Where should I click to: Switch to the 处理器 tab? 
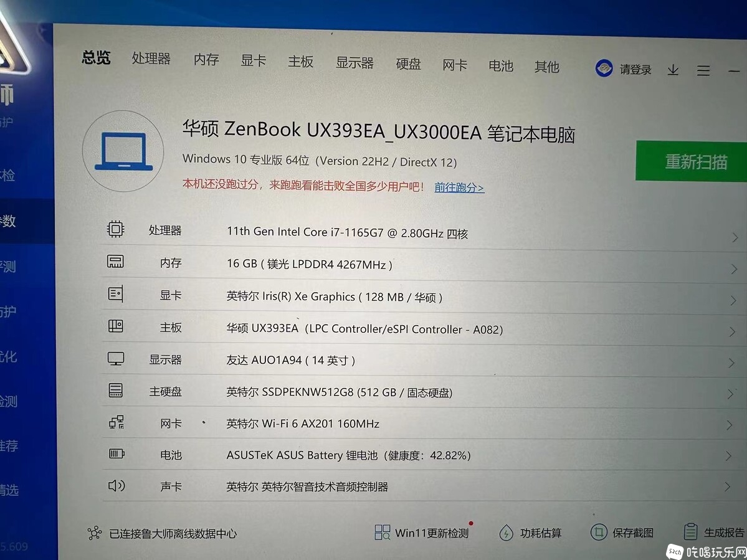click(151, 59)
